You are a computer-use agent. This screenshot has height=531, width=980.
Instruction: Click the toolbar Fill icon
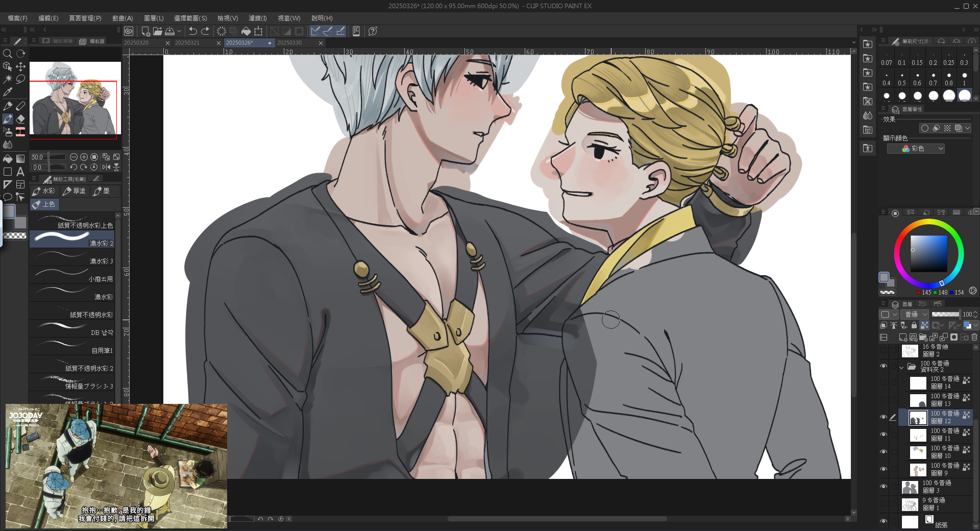[246, 31]
